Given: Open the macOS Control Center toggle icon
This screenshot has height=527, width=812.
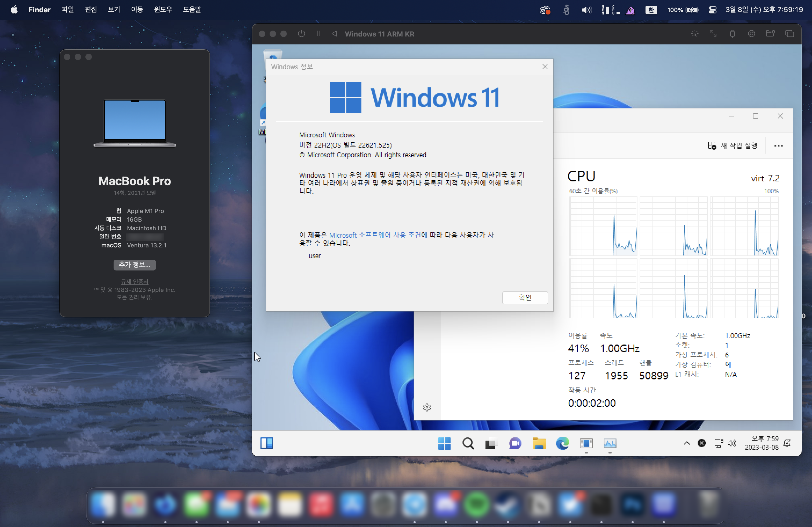Looking at the screenshot, I should coord(712,10).
